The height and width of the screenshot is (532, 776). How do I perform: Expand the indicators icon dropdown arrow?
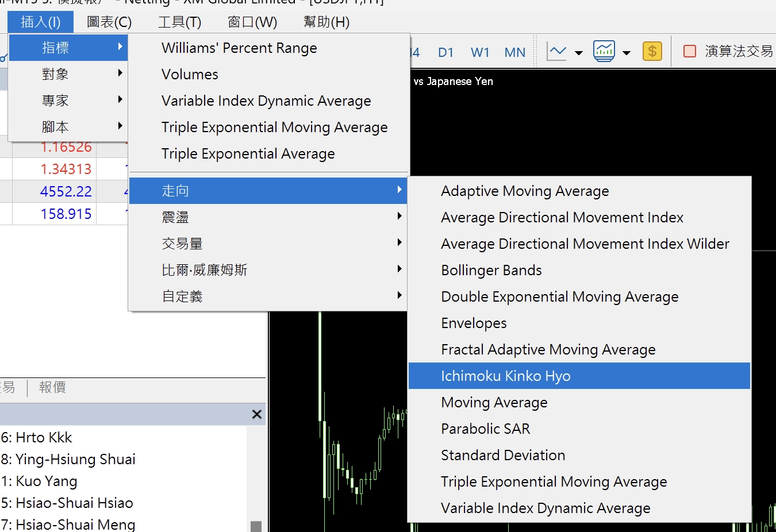[x=627, y=53]
